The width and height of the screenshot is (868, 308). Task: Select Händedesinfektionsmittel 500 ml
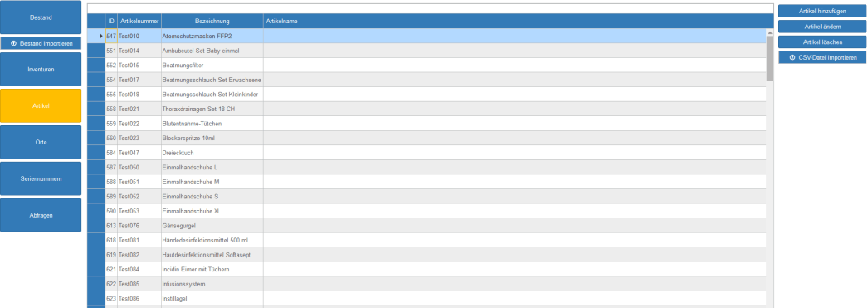(427, 240)
